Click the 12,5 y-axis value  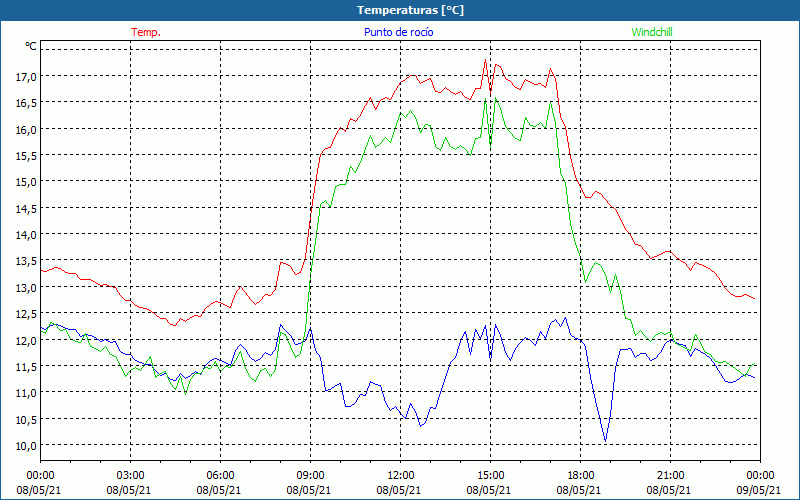[x=26, y=314]
